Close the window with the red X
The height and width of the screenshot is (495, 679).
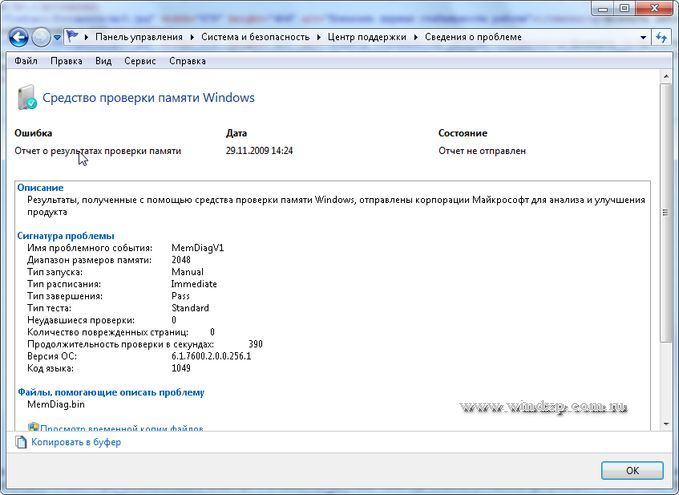(654, 9)
